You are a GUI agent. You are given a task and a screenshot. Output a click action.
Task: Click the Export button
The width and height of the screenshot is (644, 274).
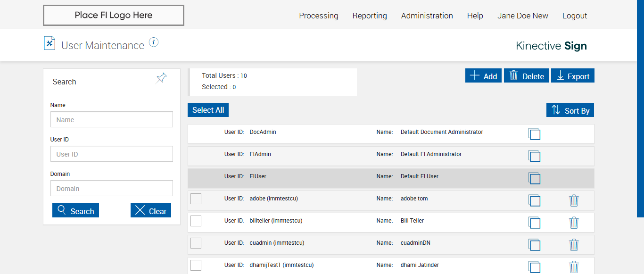[x=573, y=76]
